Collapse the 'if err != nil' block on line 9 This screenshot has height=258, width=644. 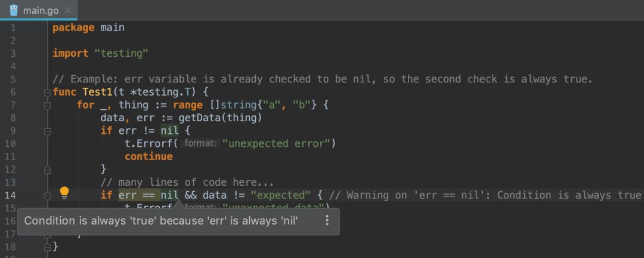[x=47, y=131]
